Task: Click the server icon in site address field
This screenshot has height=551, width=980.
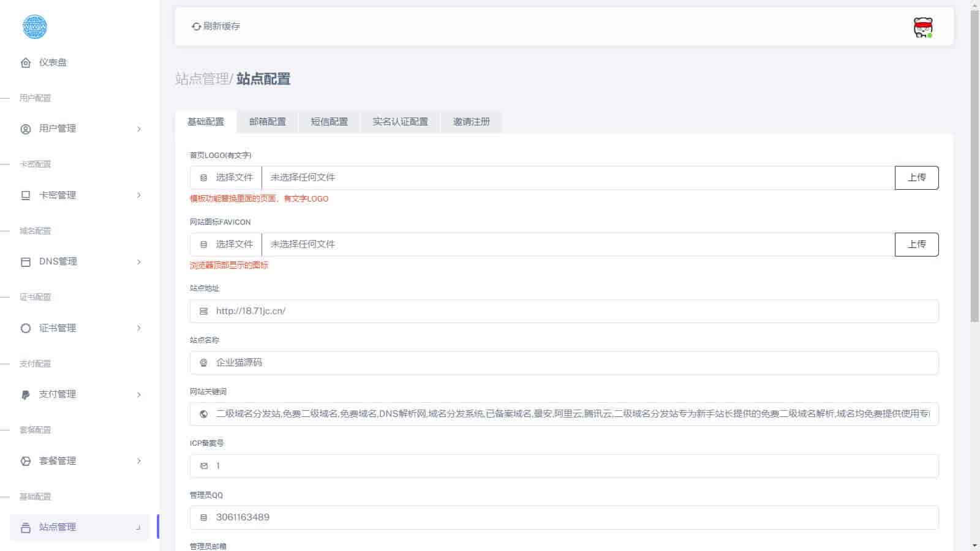Action: click(x=204, y=311)
